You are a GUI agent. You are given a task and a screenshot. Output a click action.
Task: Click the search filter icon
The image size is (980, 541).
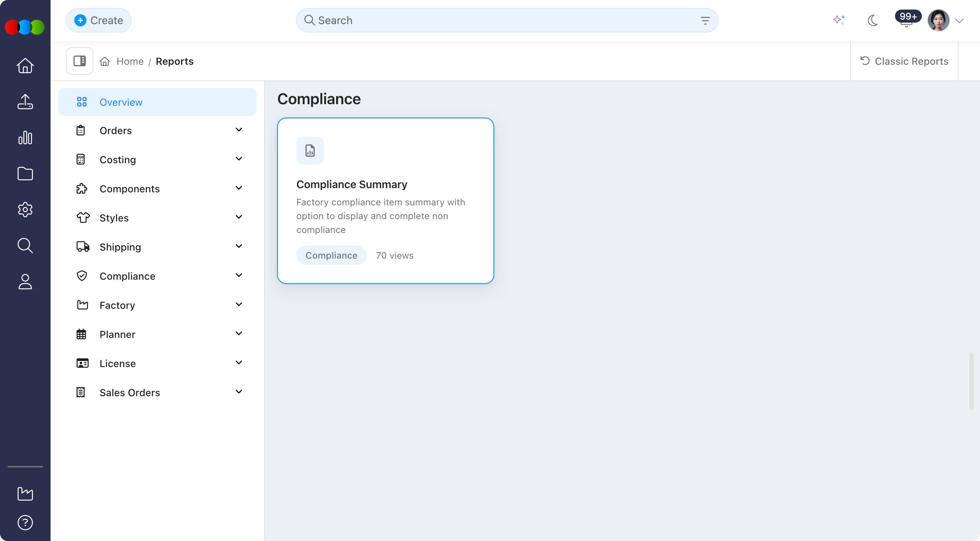pos(705,20)
